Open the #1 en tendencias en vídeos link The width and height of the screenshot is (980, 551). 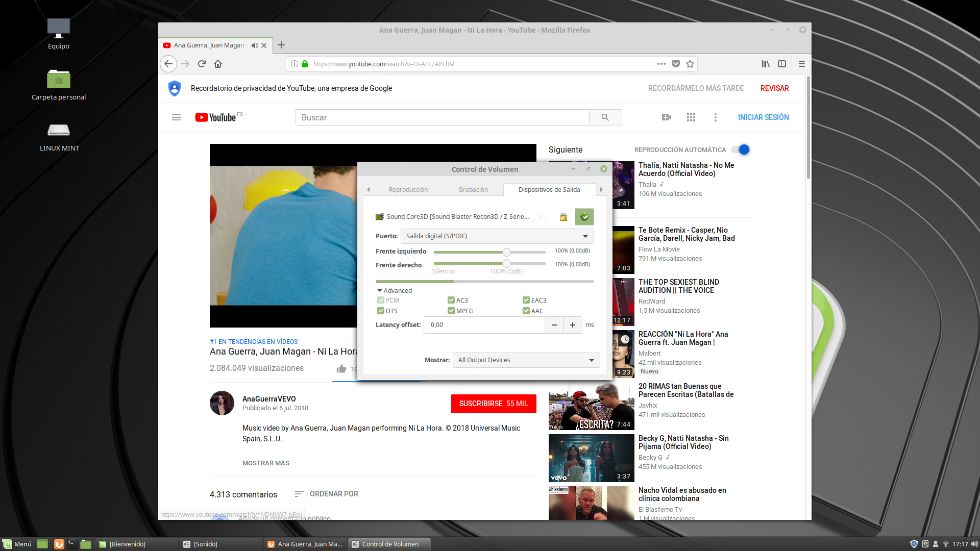tap(254, 342)
